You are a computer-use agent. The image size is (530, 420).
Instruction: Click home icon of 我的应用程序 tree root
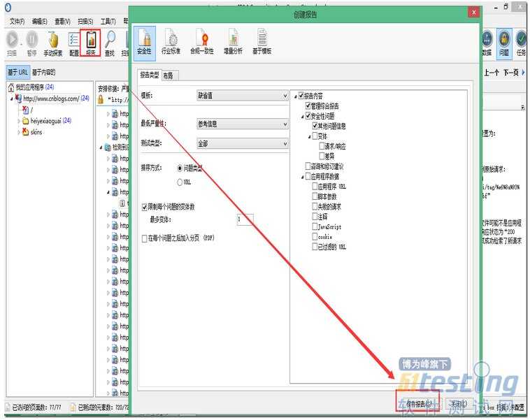[11, 87]
